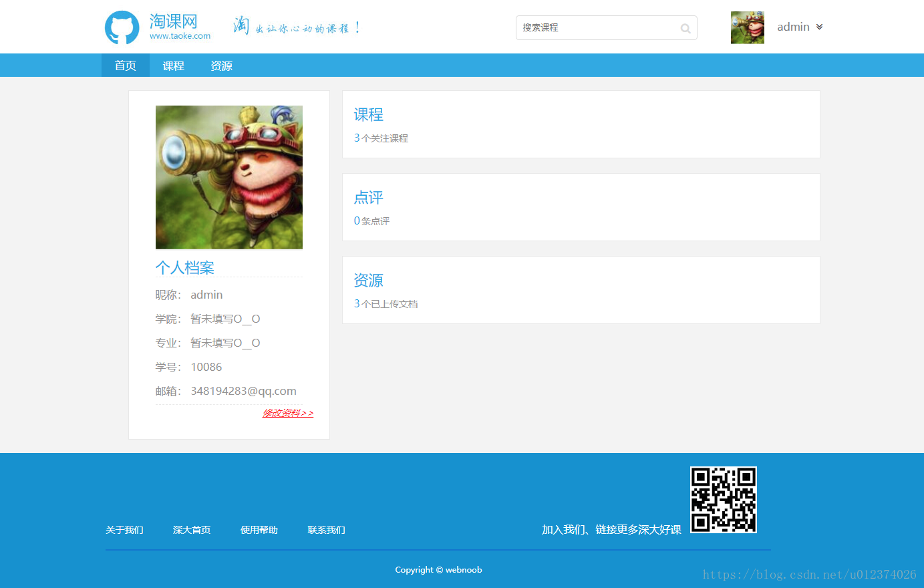Viewport: 924px width, 588px height.
Task: Click the 3个关注课程 count text
Action: [x=381, y=138]
